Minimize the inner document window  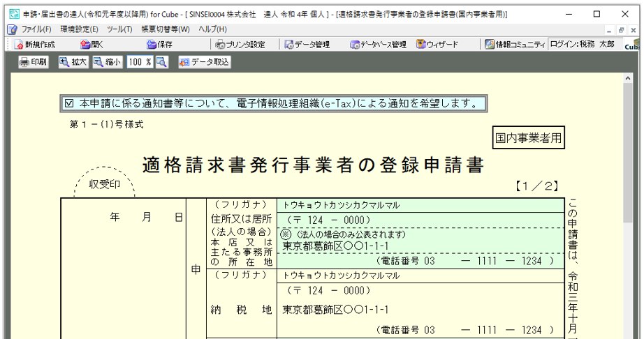(609, 30)
